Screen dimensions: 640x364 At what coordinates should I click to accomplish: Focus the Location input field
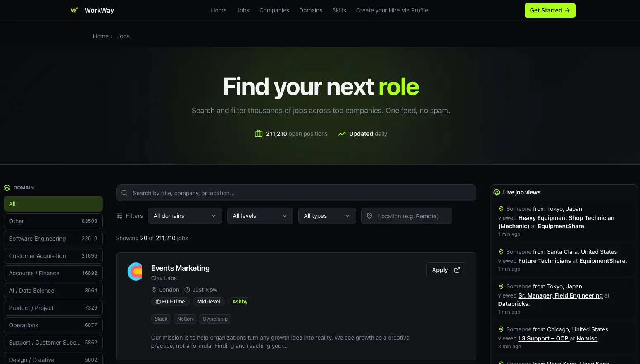pyautogui.click(x=407, y=216)
